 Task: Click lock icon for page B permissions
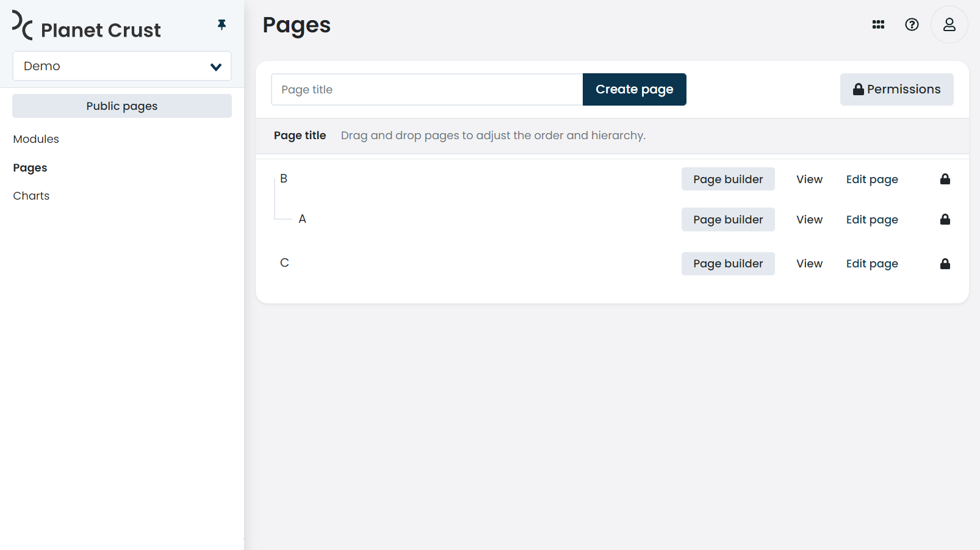pos(945,179)
